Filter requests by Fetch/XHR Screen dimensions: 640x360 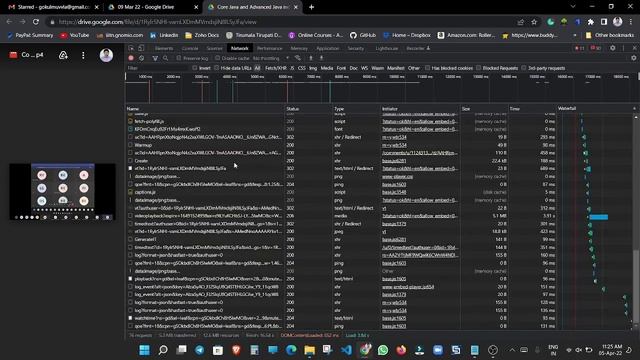(276, 68)
